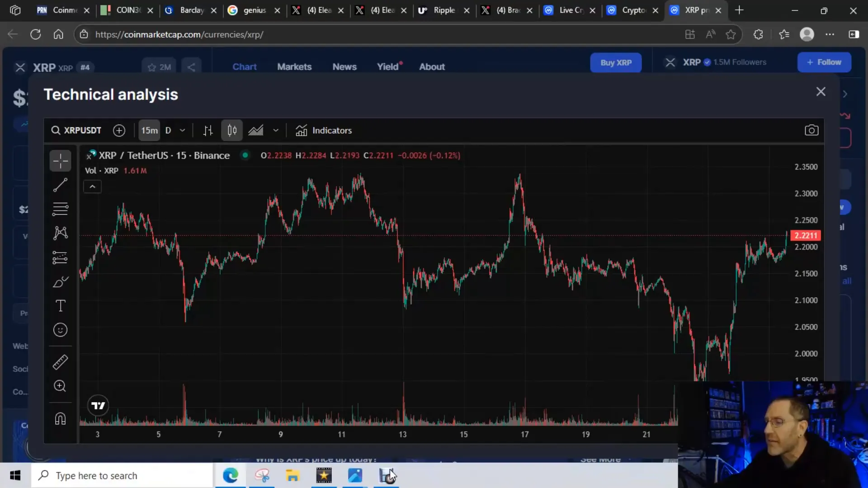Select the Text annotation tool

click(x=60, y=306)
